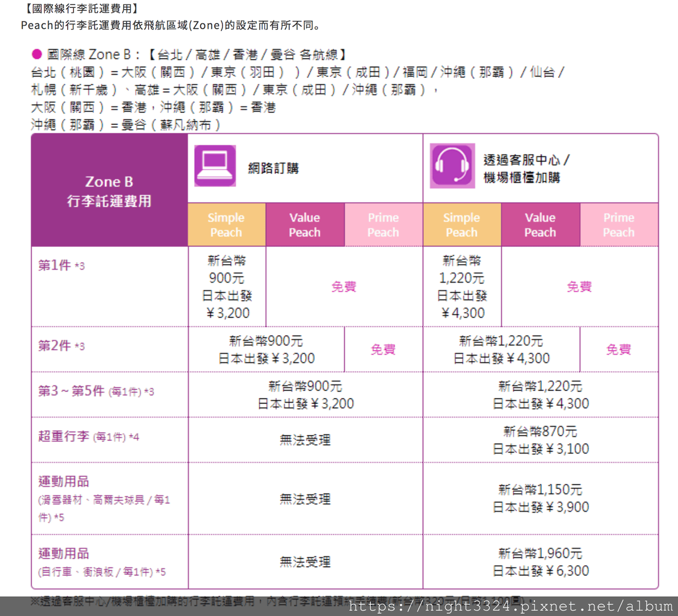Click 第2件 online 新台幣900元 cell
Image resolution: width=678 pixels, height=616 pixels.
coord(266,349)
